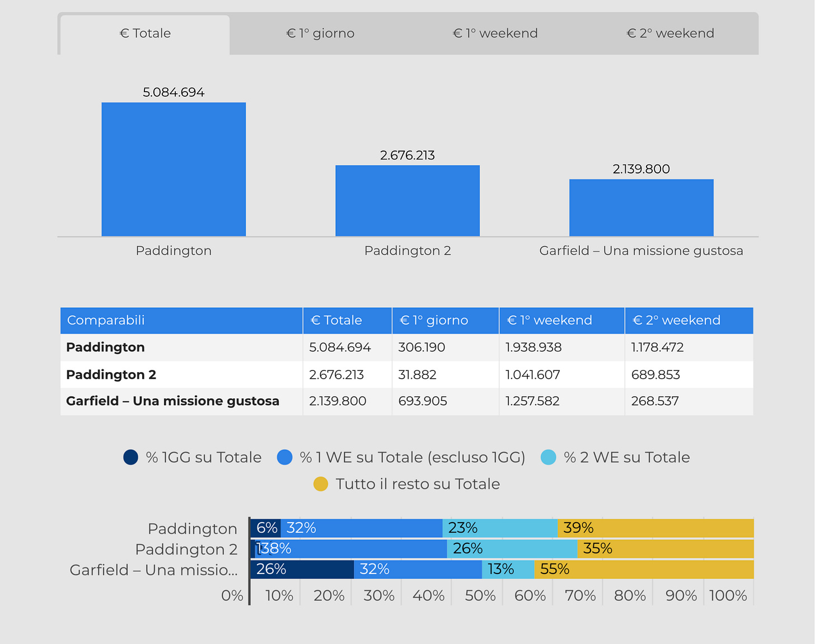Toggle legend dot for Tutto il resto su Totale
The width and height of the screenshot is (815, 644).
[321, 484]
